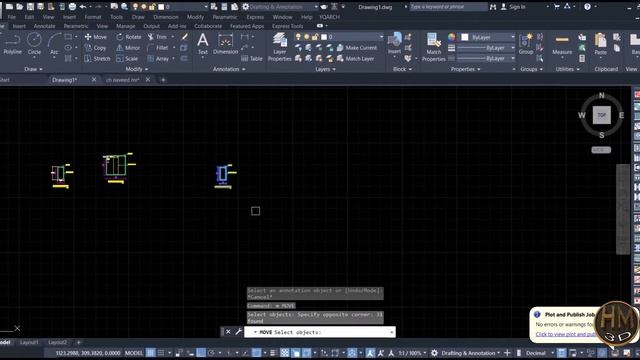Switch to the Manage ribbon tab

[126, 26]
